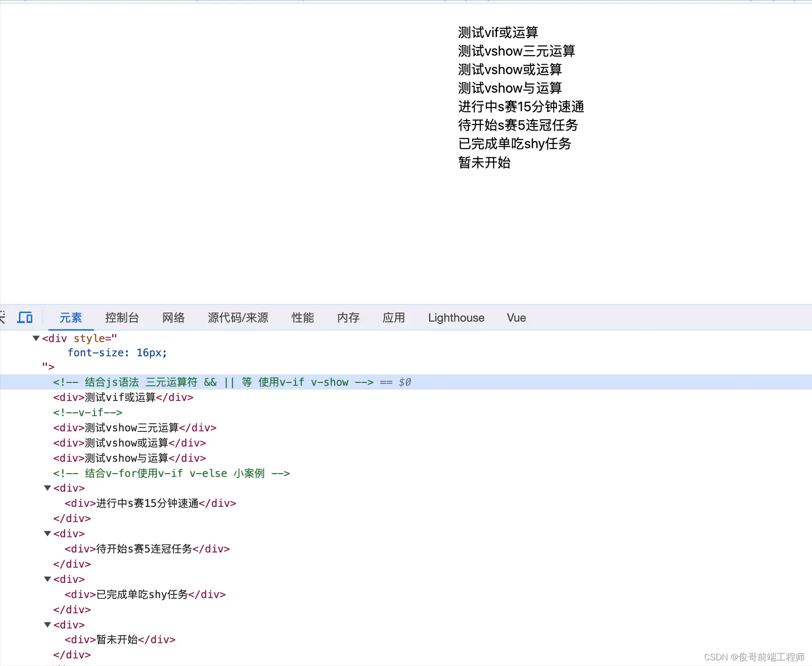Viewport: 812px width, 666px height.
Task: Open the 性能 panel
Action: click(303, 318)
